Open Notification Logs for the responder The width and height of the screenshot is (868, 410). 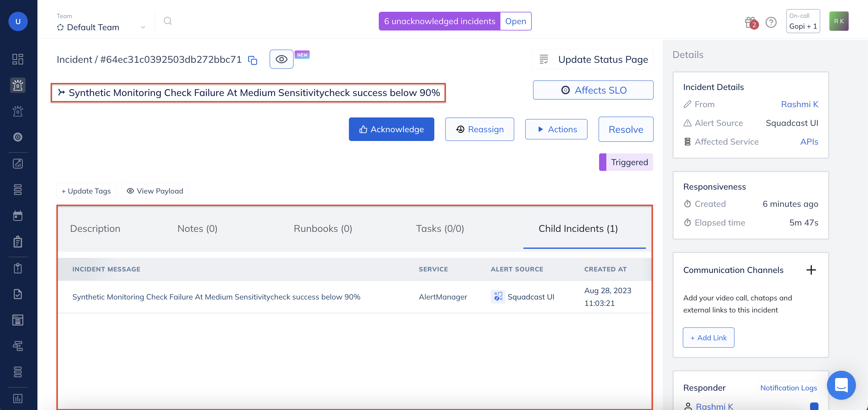pyautogui.click(x=789, y=388)
